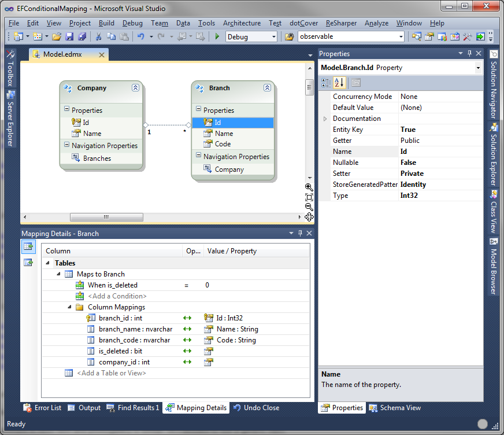Click the Add New Item toolbar icon

(38, 36)
